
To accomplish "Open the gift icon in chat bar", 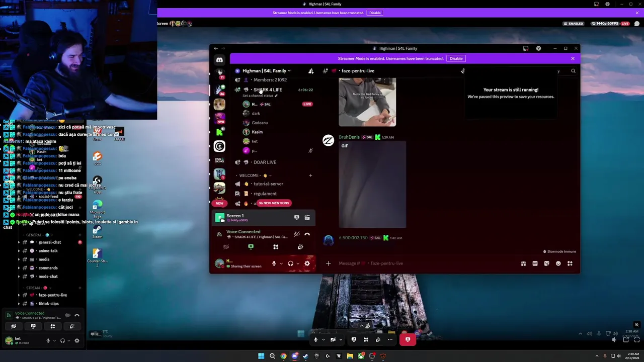I will [x=523, y=263].
